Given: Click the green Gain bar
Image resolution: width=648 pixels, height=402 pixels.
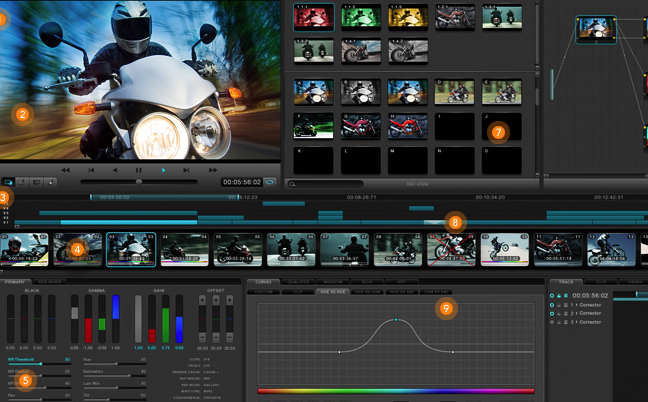Looking at the screenshot, I should pyautogui.click(x=165, y=325).
